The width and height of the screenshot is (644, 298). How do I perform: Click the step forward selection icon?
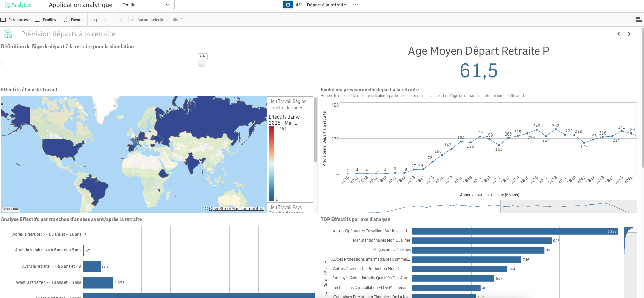coord(119,20)
